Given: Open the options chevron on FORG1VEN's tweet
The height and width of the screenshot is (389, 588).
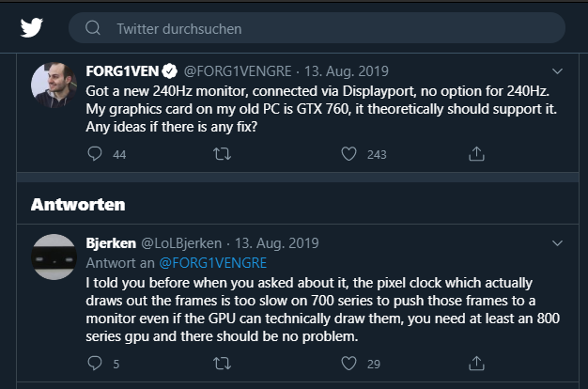Looking at the screenshot, I should coord(556,70).
